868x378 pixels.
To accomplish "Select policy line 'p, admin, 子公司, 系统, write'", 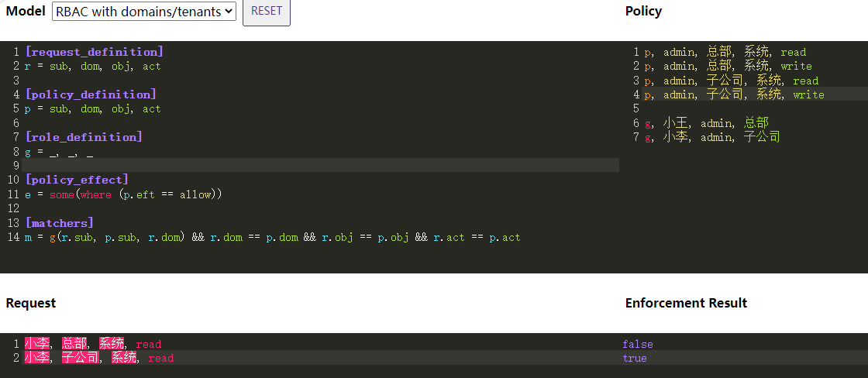I will (x=734, y=94).
